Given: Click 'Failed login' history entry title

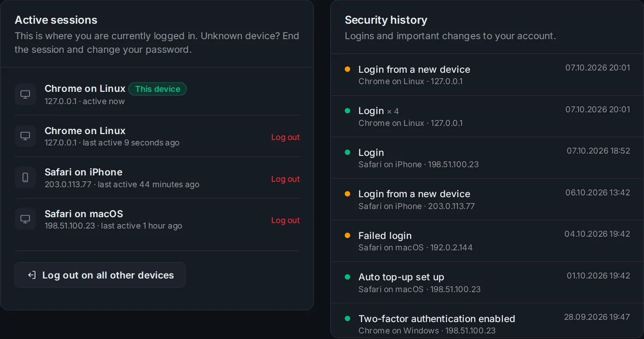Looking at the screenshot, I should [x=385, y=236].
